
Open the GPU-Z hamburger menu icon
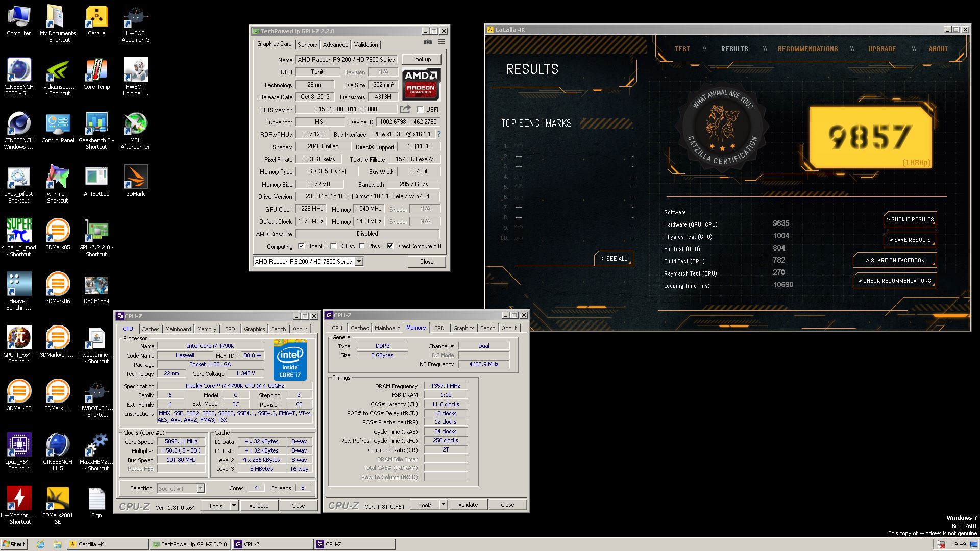click(x=442, y=42)
